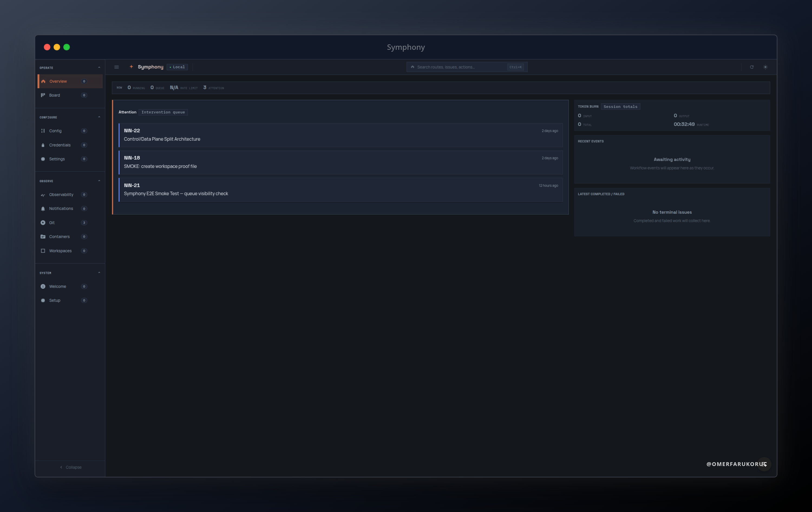Click the bottom-right floating action icon
812x512 pixels.
(764, 464)
